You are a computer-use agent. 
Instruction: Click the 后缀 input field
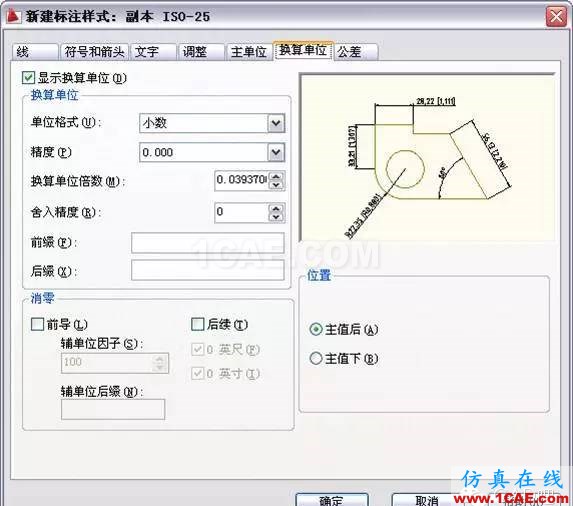[208, 271]
